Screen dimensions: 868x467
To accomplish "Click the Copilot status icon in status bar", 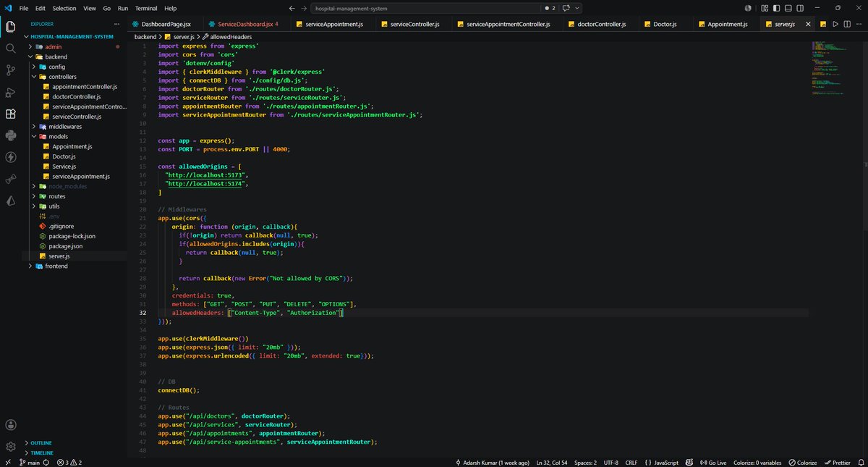I will (x=689, y=462).
